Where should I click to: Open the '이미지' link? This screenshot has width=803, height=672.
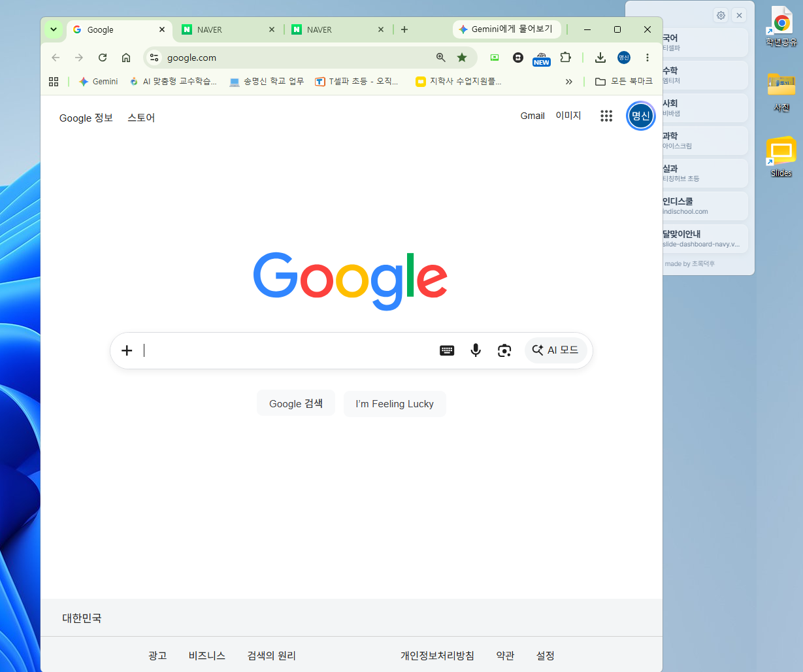pos(568,116)
